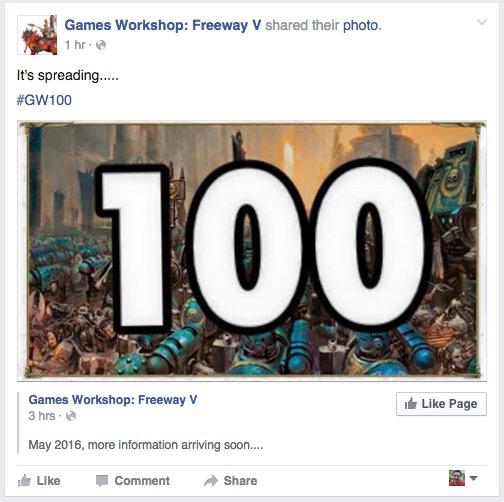The width and height of the screenshot is (504, 502).
Task: Open the shared 'photo' link in header
Action: pos(361,25)
